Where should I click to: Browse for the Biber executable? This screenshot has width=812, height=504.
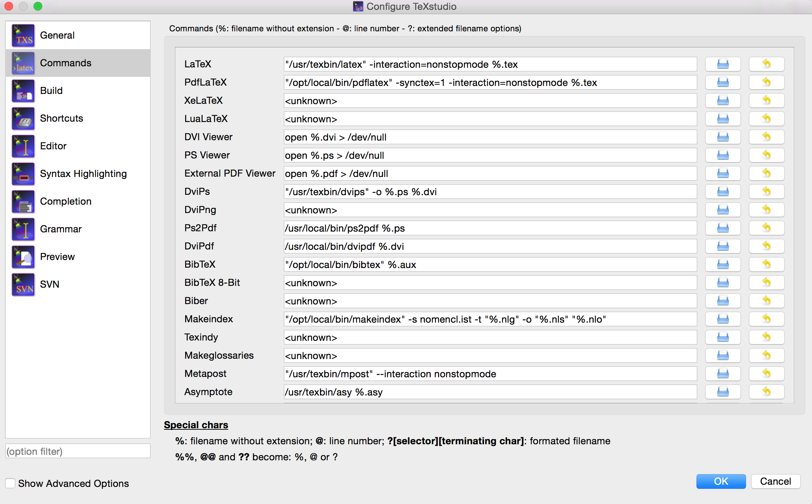[723, 301]
